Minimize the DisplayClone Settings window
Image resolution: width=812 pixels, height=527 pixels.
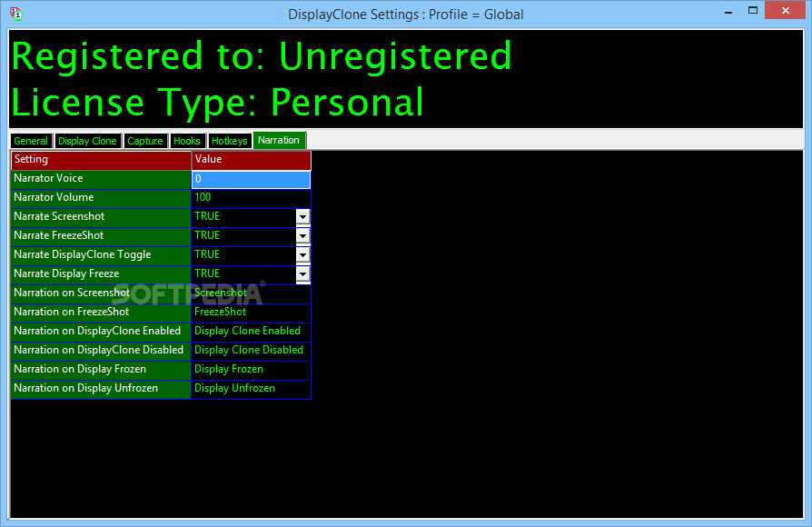(728, 12)
